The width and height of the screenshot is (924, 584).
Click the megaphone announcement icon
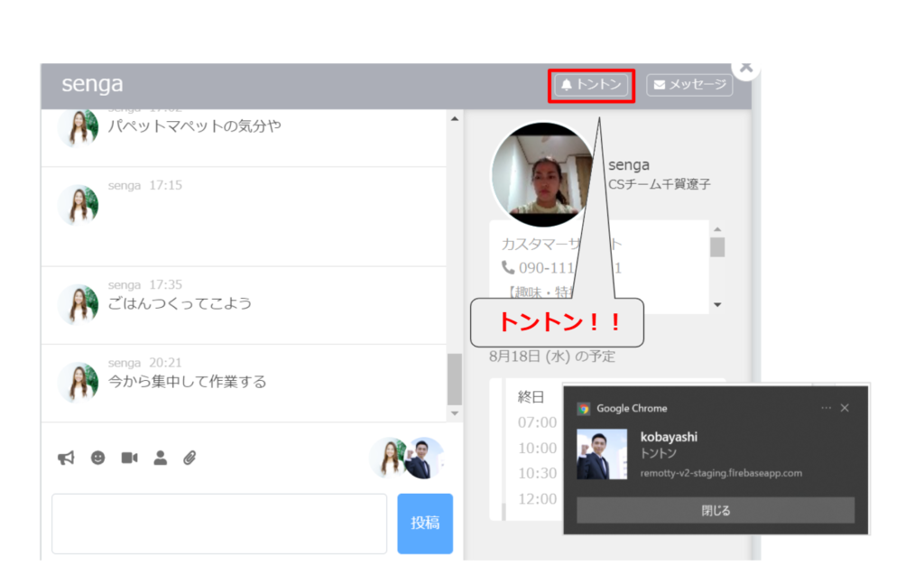coord(66,458)
